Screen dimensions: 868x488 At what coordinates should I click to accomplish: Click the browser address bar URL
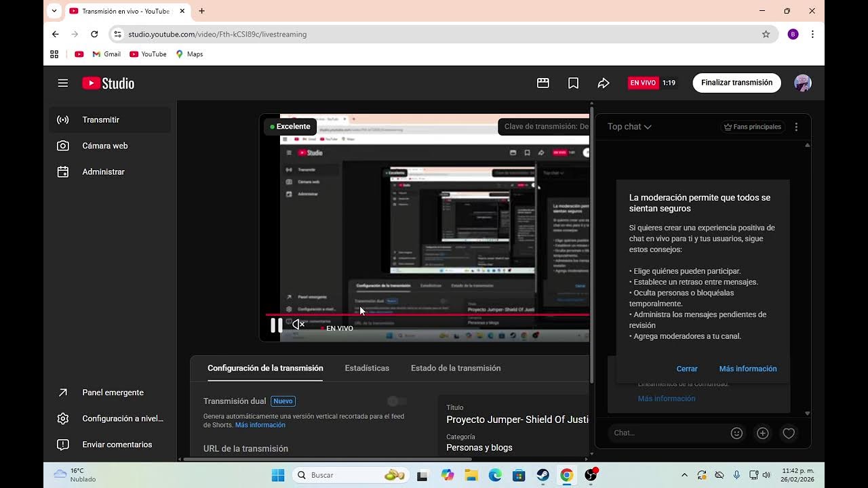218,34
